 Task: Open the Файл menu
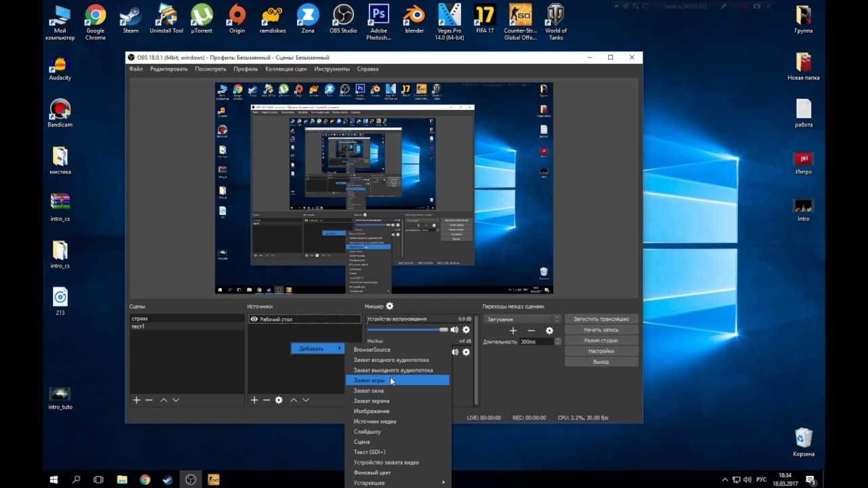pos(136,69)
